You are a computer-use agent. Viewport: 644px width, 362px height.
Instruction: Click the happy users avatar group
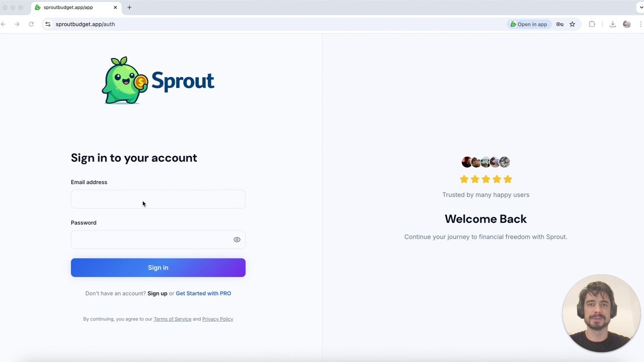[x=485, y=162]
